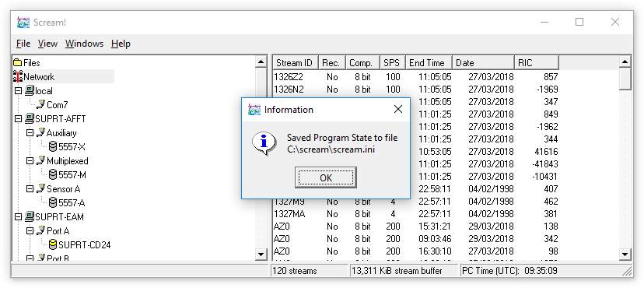The image size is (644, 288).
Task: Click the Files folder icon
Action: click(x=18, y=63)
